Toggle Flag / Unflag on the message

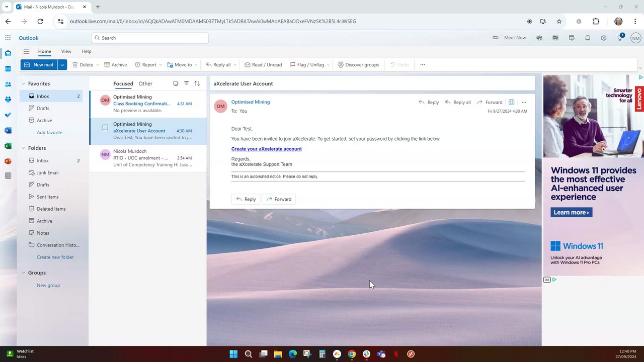(307, 65)
